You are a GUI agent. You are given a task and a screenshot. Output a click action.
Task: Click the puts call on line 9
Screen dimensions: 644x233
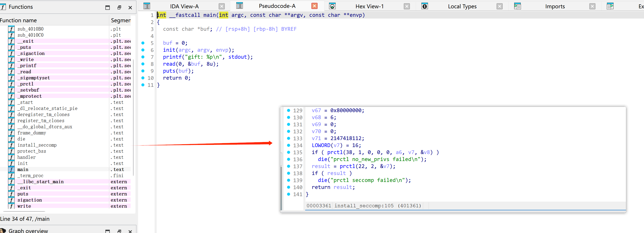click(169, 71)
